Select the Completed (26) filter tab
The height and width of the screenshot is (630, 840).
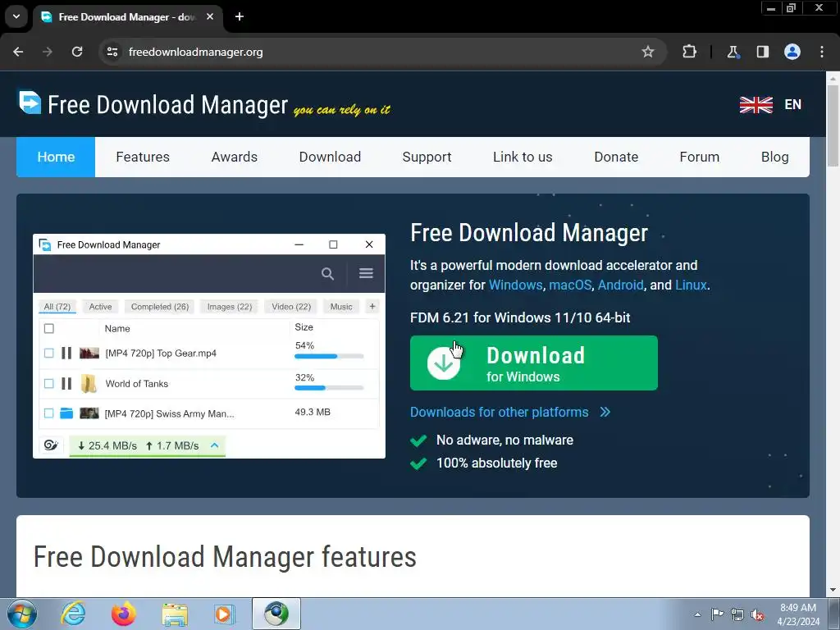coord(160,307)
